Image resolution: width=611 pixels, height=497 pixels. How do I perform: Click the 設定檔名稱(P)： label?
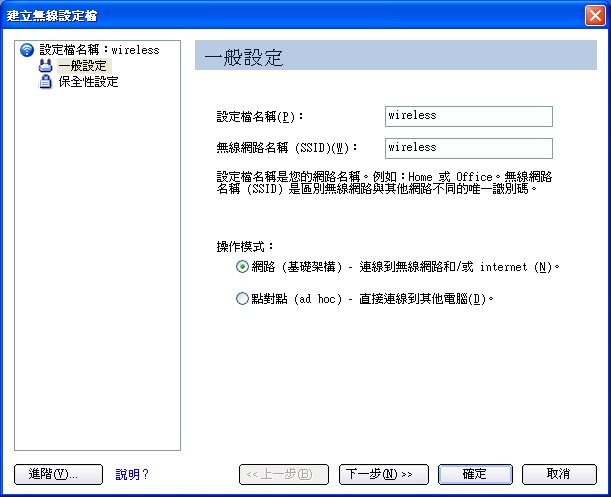pos(260,116)
